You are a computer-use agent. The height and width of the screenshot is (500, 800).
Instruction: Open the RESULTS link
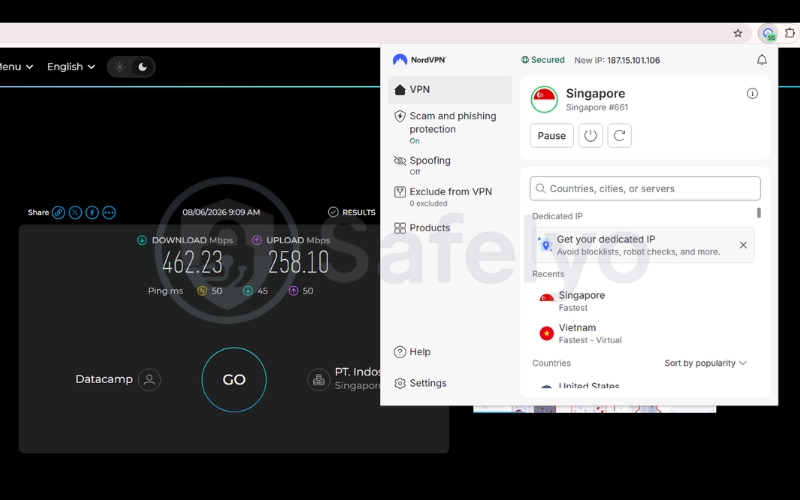(x=352, y=212)
